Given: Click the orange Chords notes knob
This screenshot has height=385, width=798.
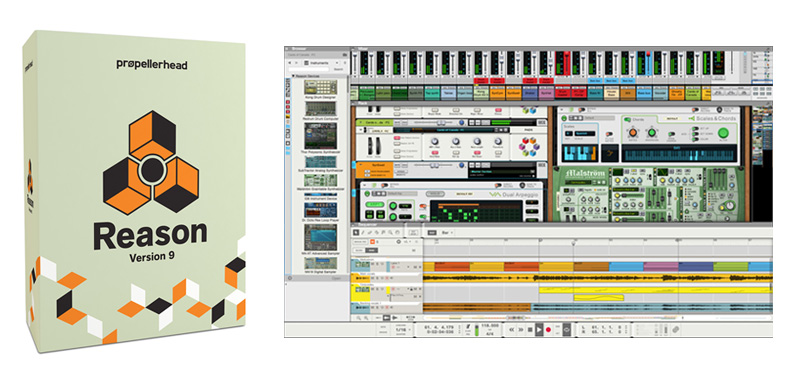Looking at the screenshot, I should pos(633,132).
